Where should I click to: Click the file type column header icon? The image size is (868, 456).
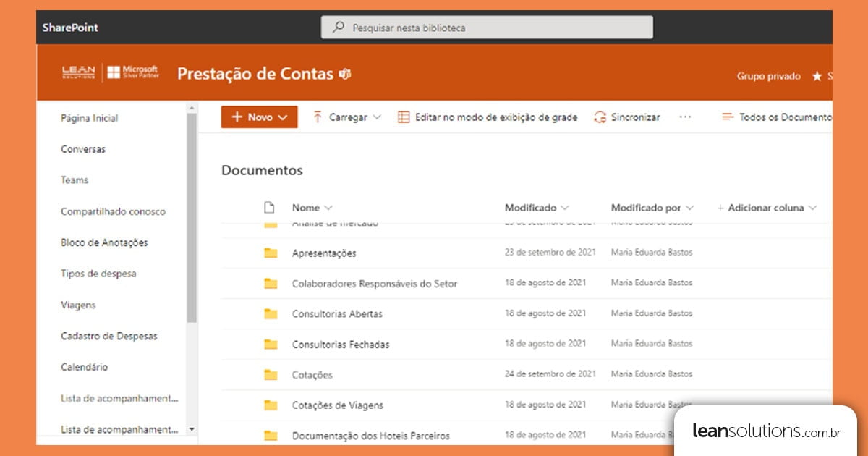tap(270, 207)
